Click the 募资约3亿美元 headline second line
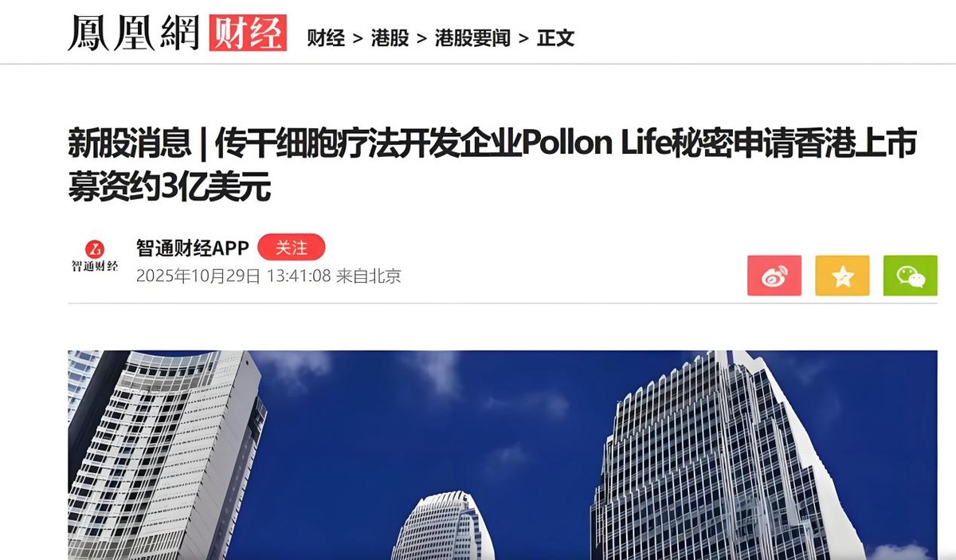This screenshot has height=560, width=956. click(170, 187)
